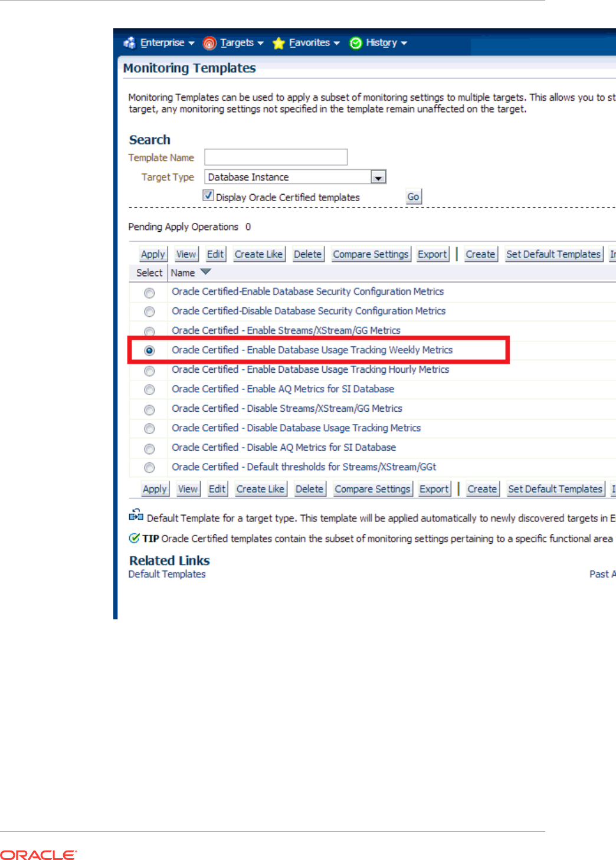Select Enable AQ Metrics for SI Database radio
Screen dimensions: 616x860
(x=149, y=389)
